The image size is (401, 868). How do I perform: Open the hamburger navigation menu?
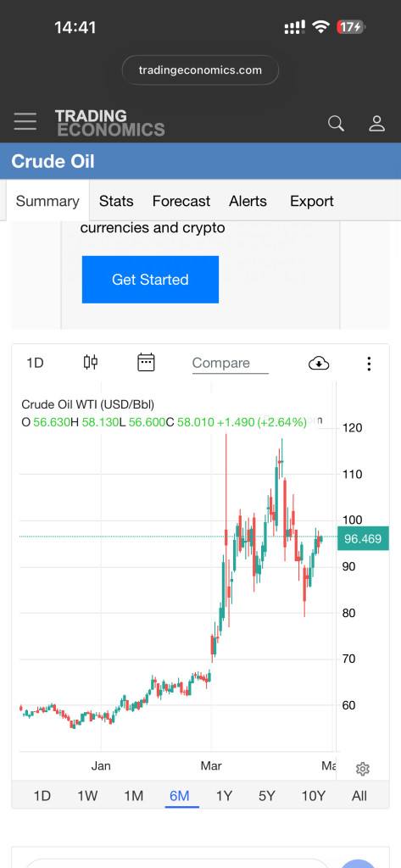(25, 121)
